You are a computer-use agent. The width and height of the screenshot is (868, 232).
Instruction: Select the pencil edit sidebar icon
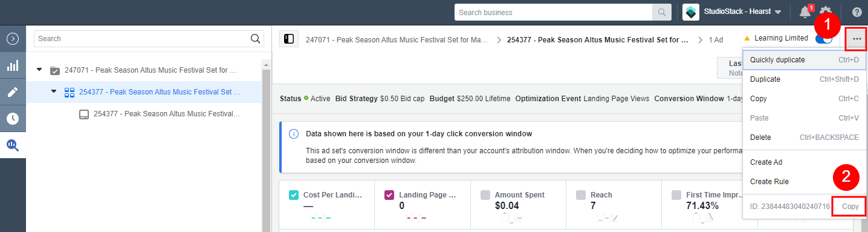tap(13, 92)
